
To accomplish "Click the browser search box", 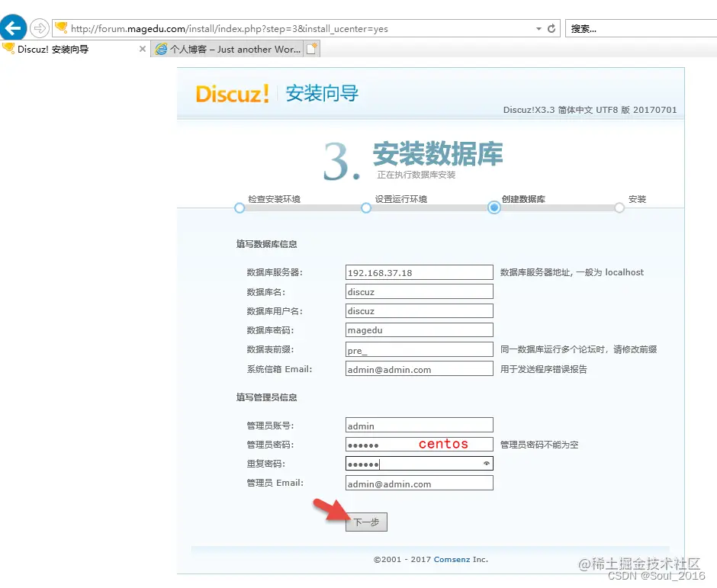I will pos(641,28).
